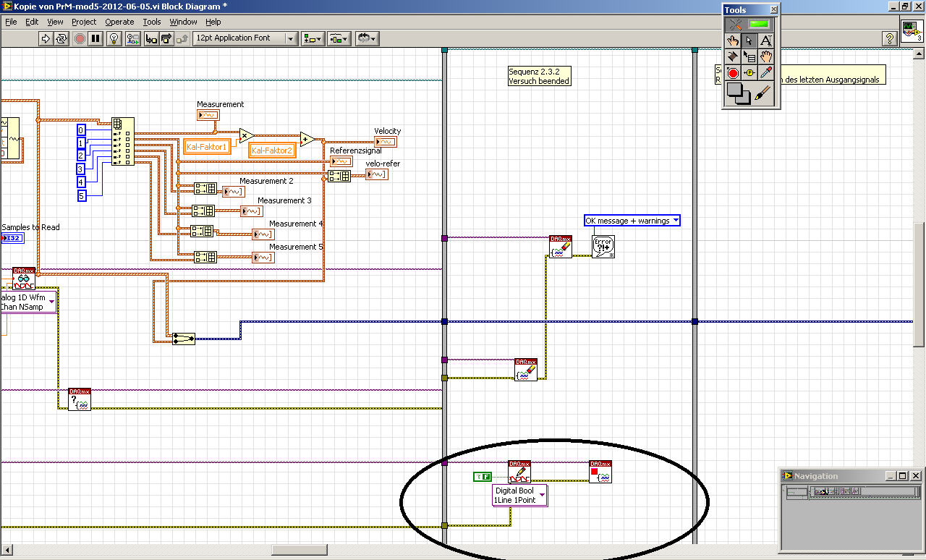Image resolution: width=926 pixels, height=560 pixels.
Task: Click the horizontal scrollbar thumb
Action: 299,550
